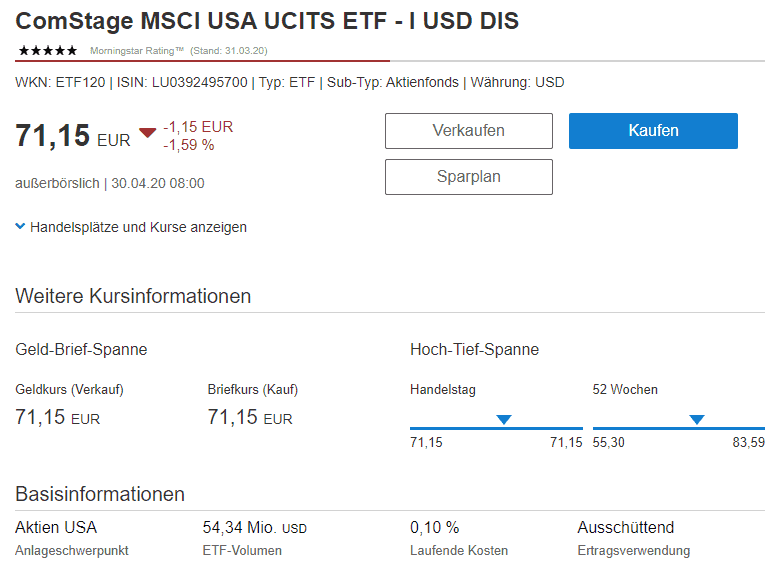The image size is (777, 563).
Task: Click the Geldkurs (Verkauf) price value
Action: [x=57, y=417]
